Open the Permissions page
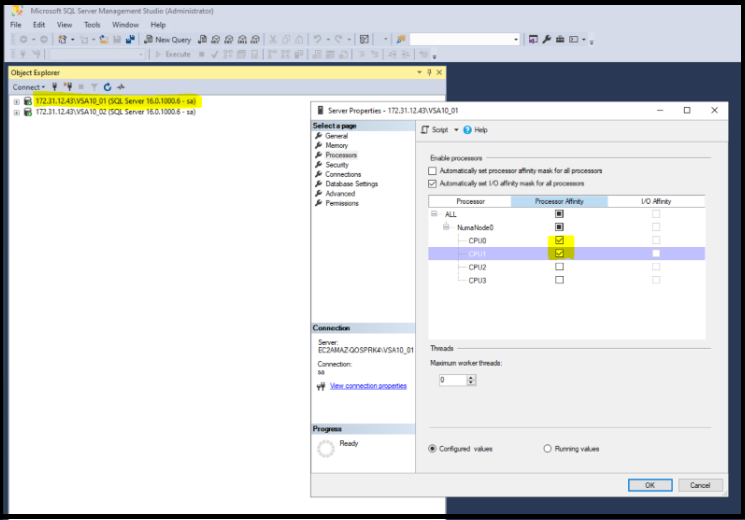The image size is (745, 520). [x=342, y=203]
